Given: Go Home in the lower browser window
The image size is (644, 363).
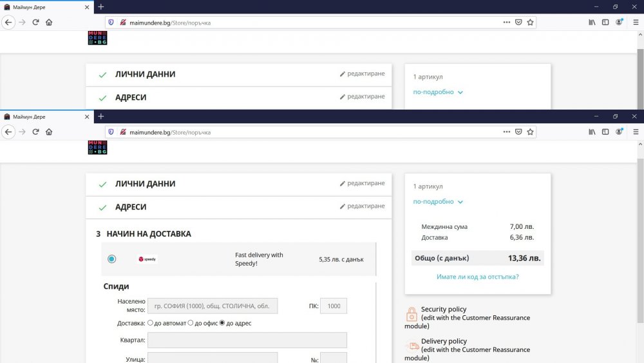Looking at the screenshot, I should [x=49, y=132].
